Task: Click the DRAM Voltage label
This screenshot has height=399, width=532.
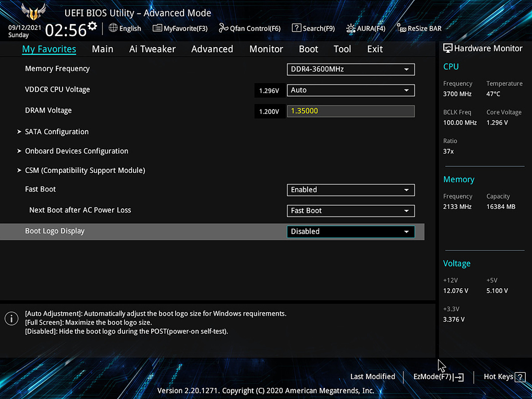Action: [48, 110]
